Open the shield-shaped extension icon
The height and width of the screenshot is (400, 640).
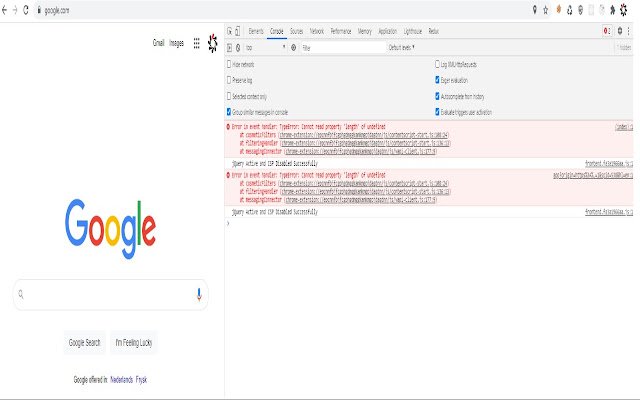pos(580,10)
